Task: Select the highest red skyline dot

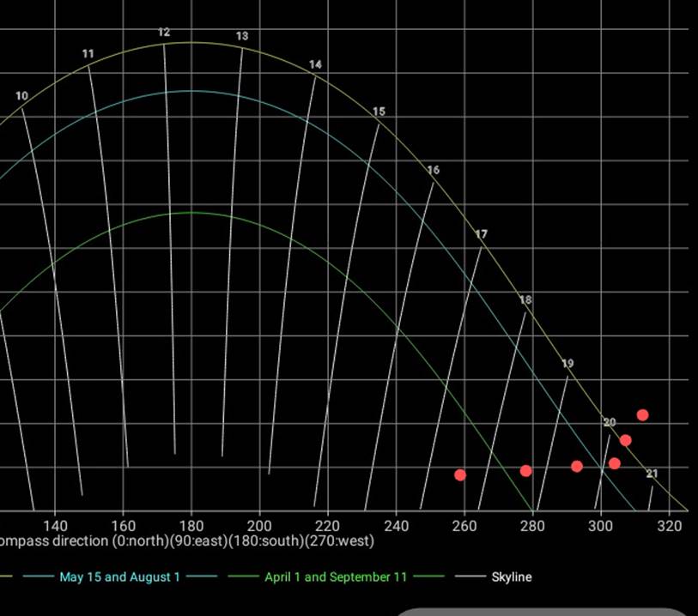Action: [642, 415]
